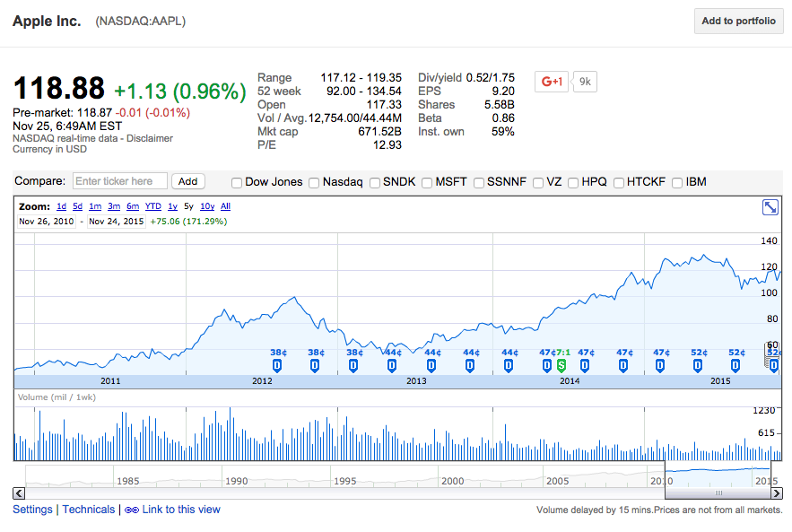The height and width of the screenshot is (532, 792).
Task: Click the chain link icon beside Link to this view
Action: [x=132, y=510]
